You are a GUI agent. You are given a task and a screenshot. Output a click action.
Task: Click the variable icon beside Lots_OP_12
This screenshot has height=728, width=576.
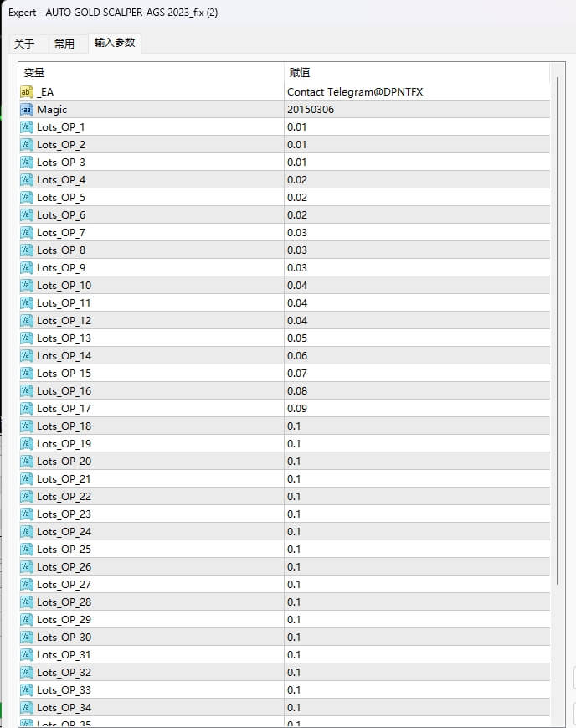pyautogui.click(x=27, y=321)
